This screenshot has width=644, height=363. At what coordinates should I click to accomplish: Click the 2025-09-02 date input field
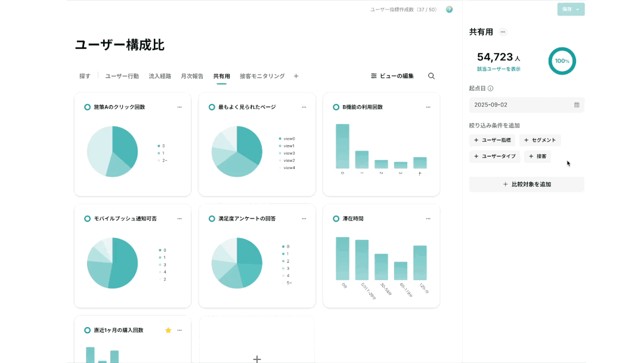527,105
